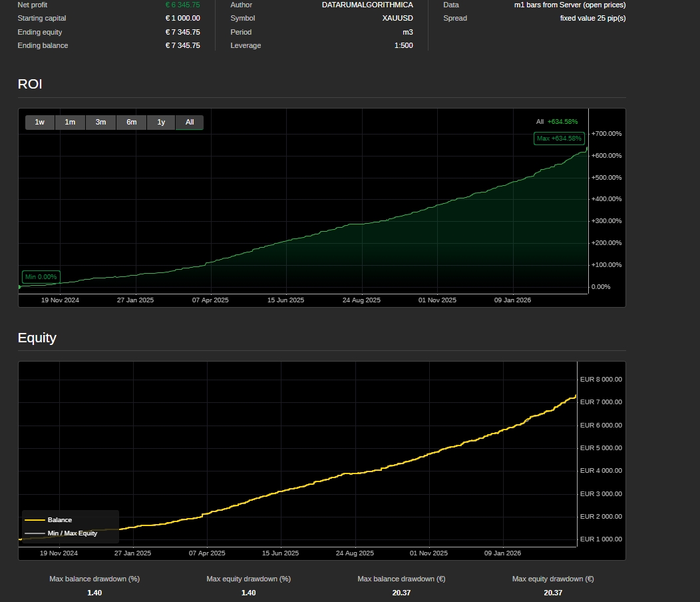Viewport: 700px width, 602px height.
Task: Click the yellow Balance line swatch
Action: (35, 520)
